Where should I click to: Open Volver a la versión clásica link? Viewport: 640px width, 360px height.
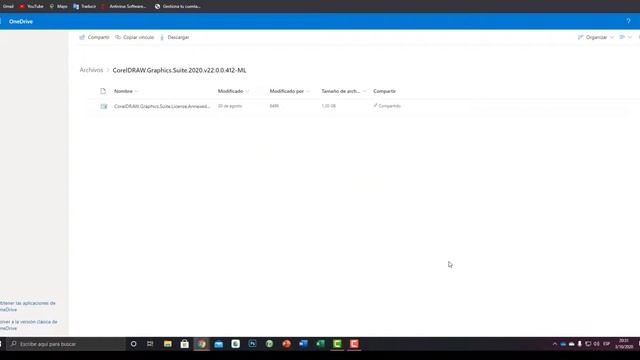click(x=29, y=325)
